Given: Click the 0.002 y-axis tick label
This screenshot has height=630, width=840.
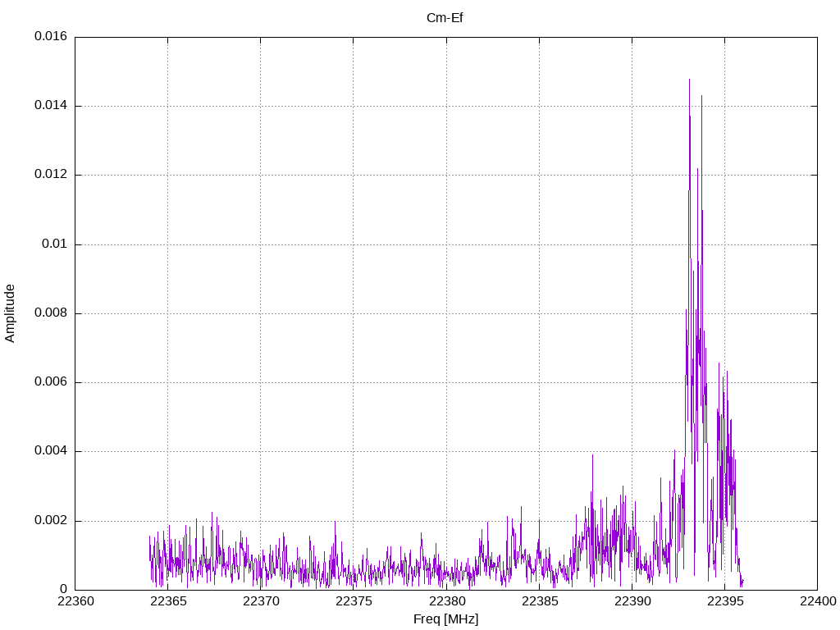Looking at the screenshot, I should pos(50,521).
